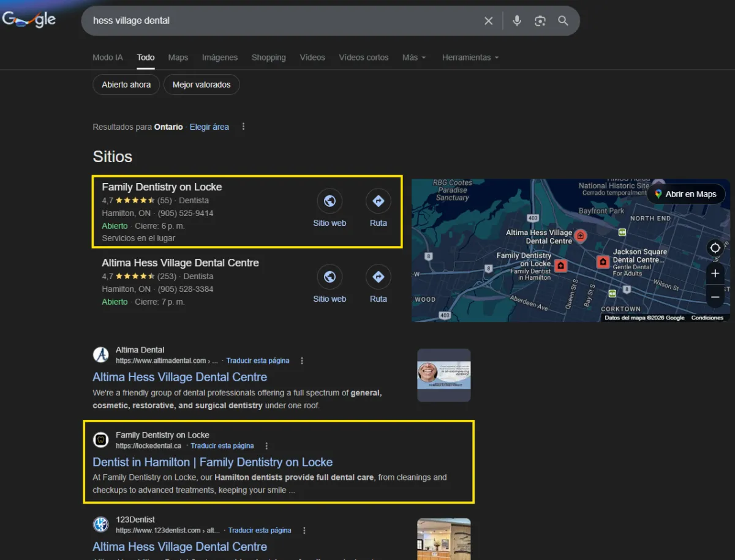Toggle the Mejor valorados filter chip
Image resolution: width=735 pixels, height=560 pixels.
[202, 84]
